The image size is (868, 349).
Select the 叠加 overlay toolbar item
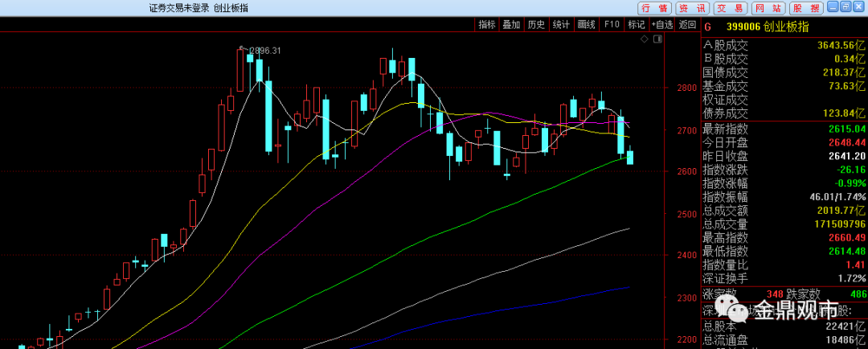[x=511, y=24]
